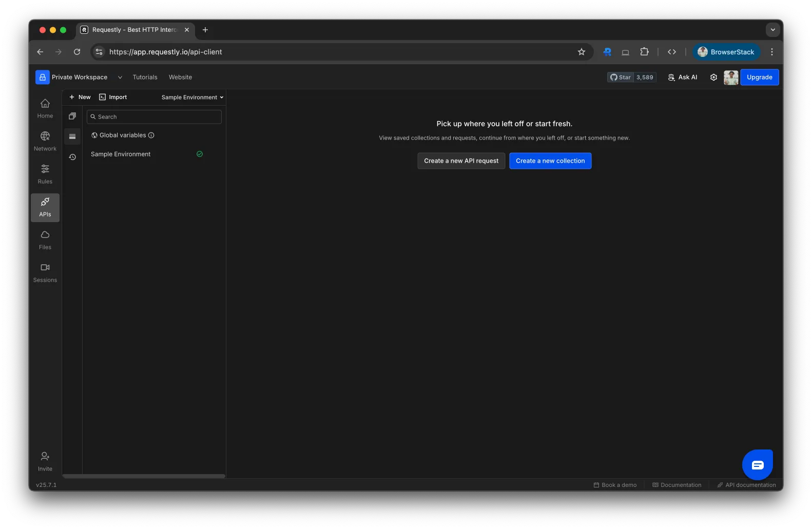Open the browser three-dot menu
This screenshot has width=812, height=529.
771,52
